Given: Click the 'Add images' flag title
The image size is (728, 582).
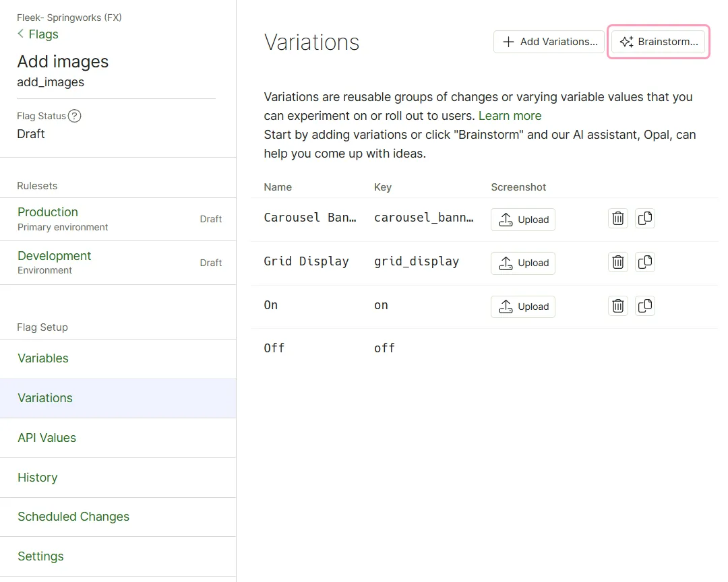Looking at the screenshot, I should (x=63, y=61).
